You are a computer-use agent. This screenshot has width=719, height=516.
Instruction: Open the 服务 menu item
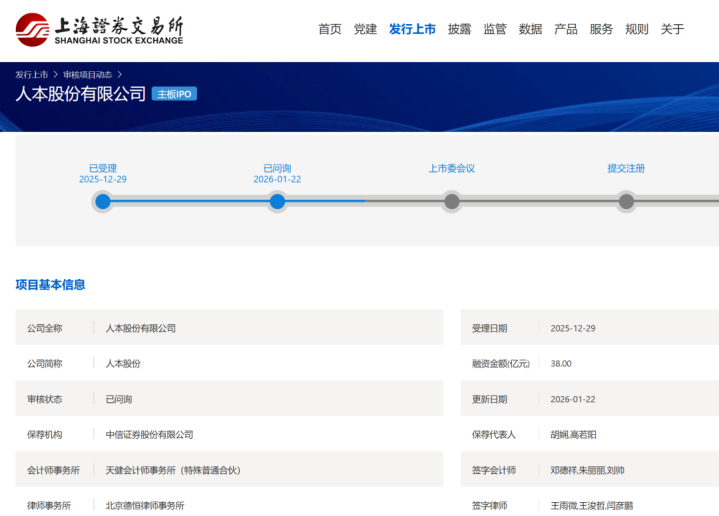[x=601, y=29]
